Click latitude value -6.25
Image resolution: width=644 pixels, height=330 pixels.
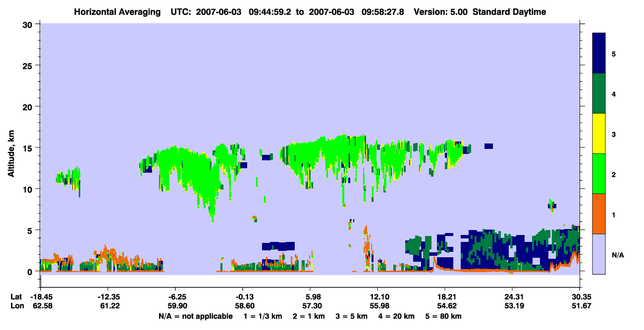176,297
